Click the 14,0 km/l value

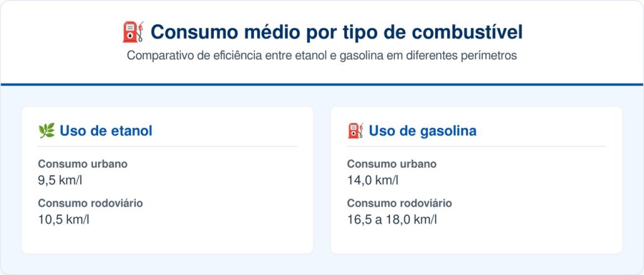coord(373,180)
